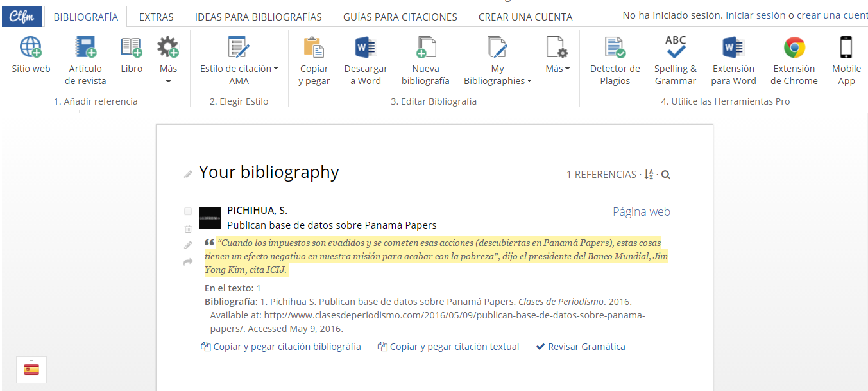Click the Revisar Gramática link
The width and height of the screenshot is (868, 391).
(581, 347)
